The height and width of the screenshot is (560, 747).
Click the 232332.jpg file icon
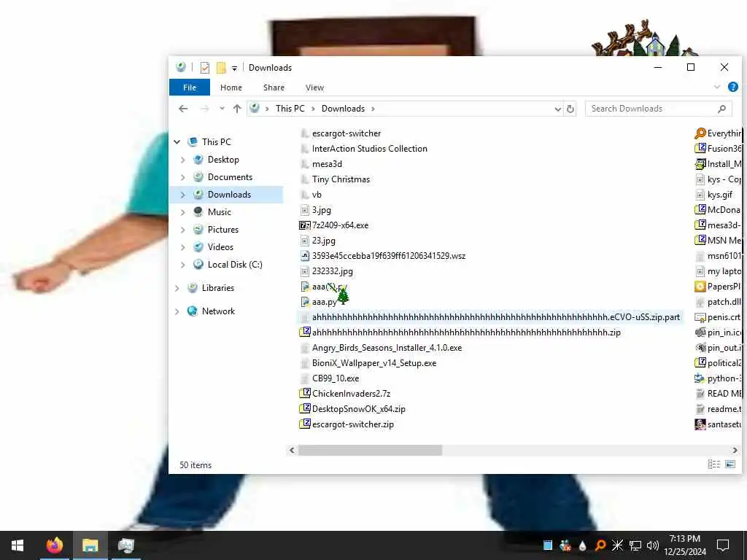coord(305,271)
